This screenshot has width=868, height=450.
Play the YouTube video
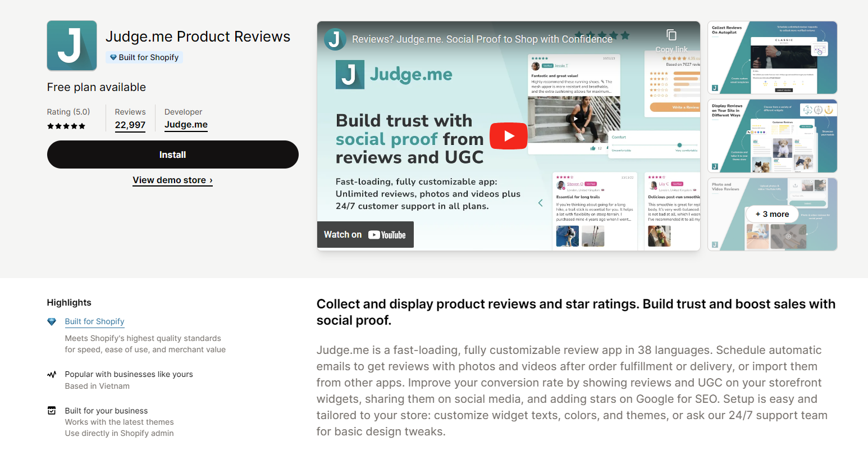click(509, 136)
